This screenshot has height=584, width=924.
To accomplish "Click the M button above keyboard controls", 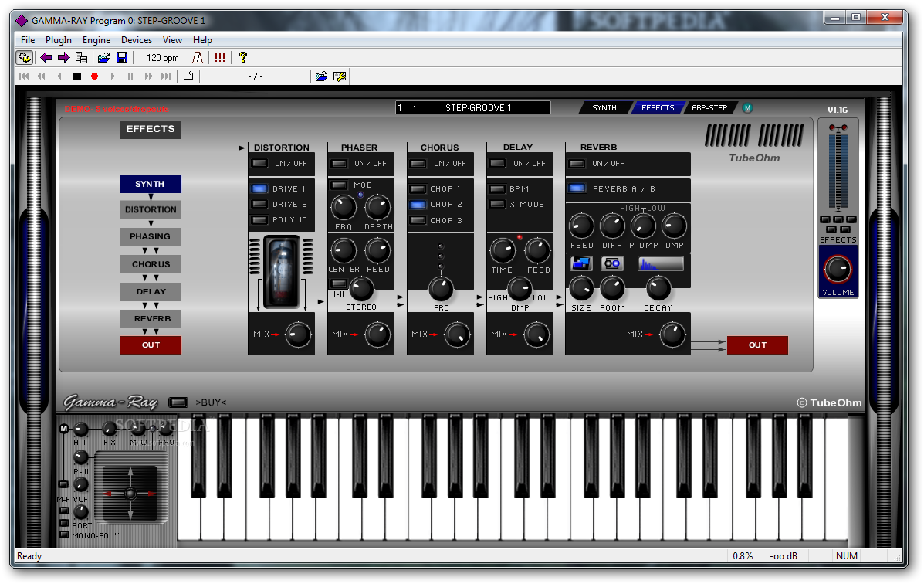I will 63,428.
